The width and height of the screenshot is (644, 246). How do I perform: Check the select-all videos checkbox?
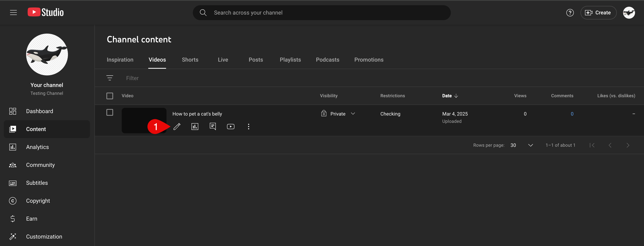[x=110, y=96]
